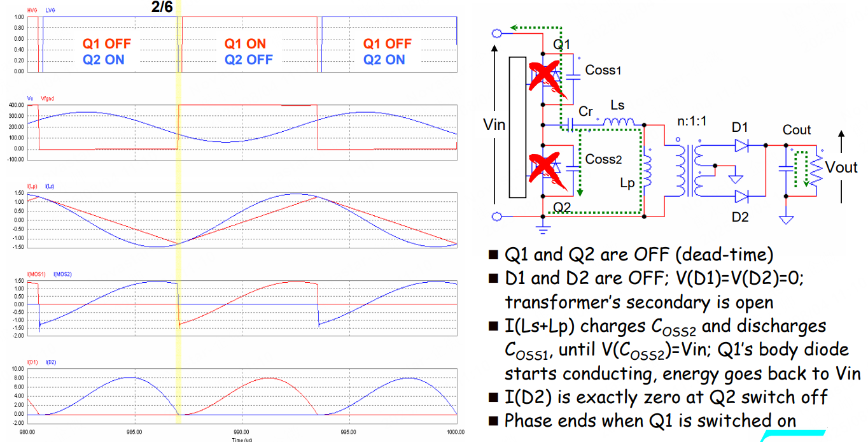Click the I(D1) legend label
Screen dimensions: 868x442
click(32, 362)
